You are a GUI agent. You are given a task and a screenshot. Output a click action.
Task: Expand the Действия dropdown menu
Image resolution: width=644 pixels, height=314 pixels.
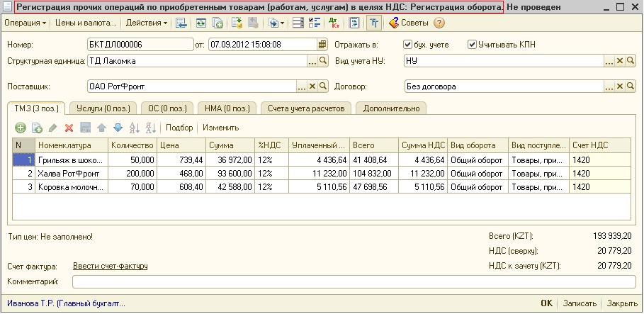tap(146, 23)
